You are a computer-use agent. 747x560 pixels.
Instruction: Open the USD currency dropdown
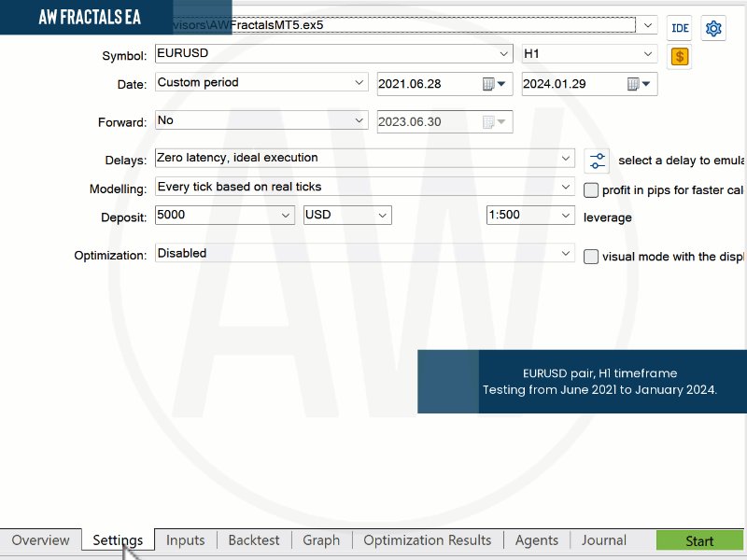click(x=382, y=216)
